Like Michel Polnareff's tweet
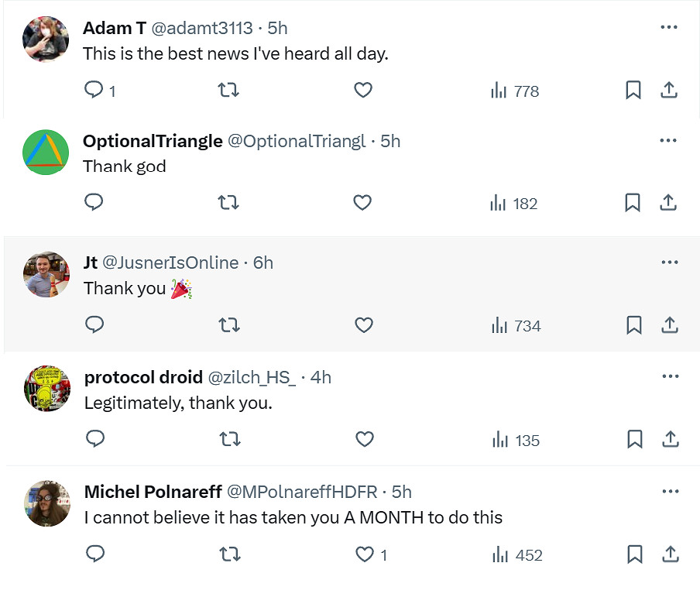 point(364,554)
